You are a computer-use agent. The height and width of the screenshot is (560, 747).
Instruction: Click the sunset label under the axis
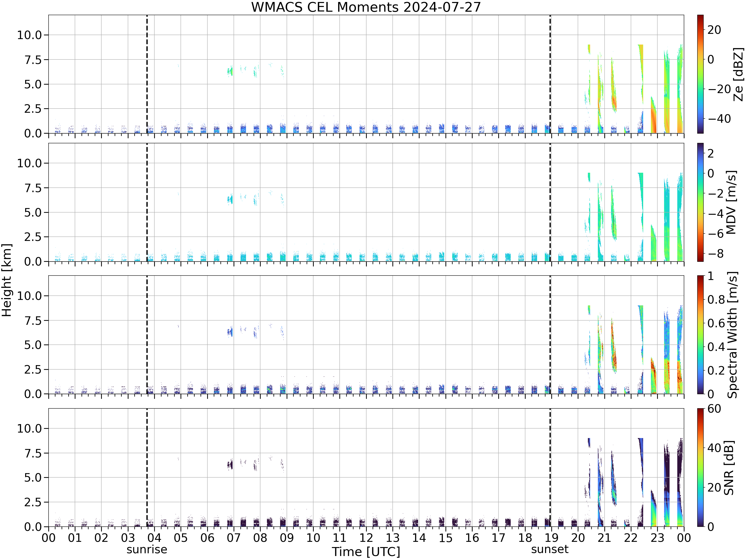pos(550,549)
